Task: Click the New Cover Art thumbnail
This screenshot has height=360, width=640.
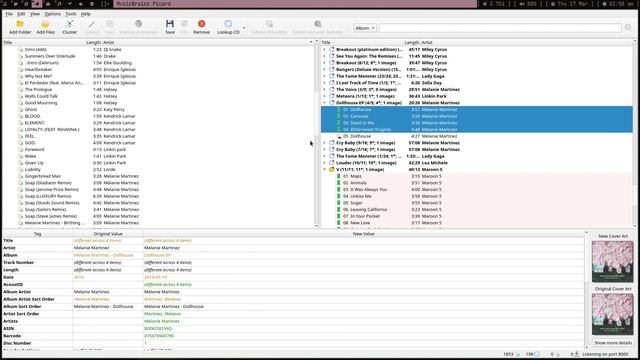Action: pyautogui.click(x=613, y=261)
